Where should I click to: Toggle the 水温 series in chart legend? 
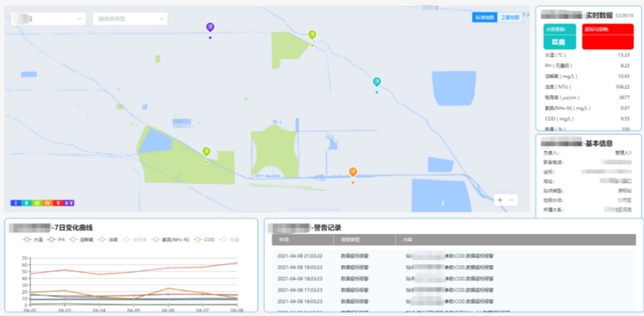coord(33,240)
